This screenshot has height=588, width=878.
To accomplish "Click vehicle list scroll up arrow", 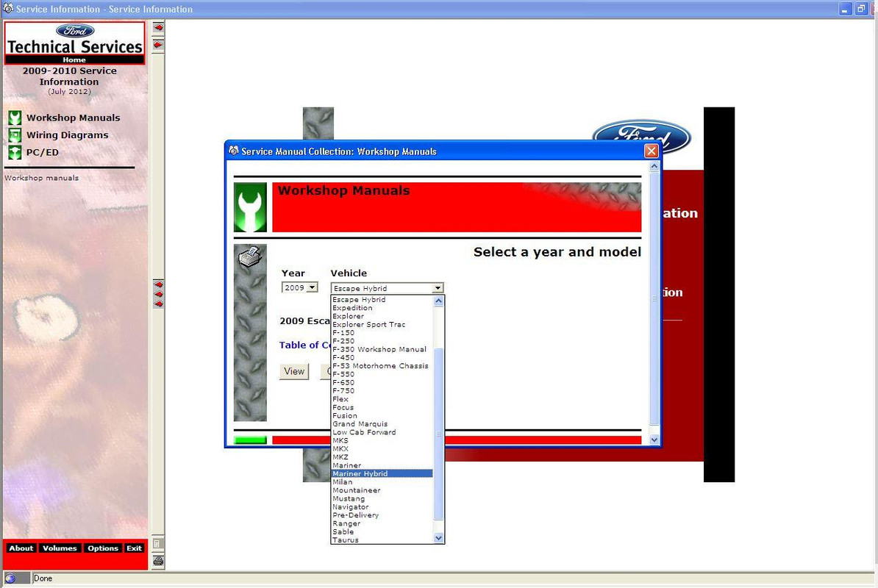I will (438, 301).
